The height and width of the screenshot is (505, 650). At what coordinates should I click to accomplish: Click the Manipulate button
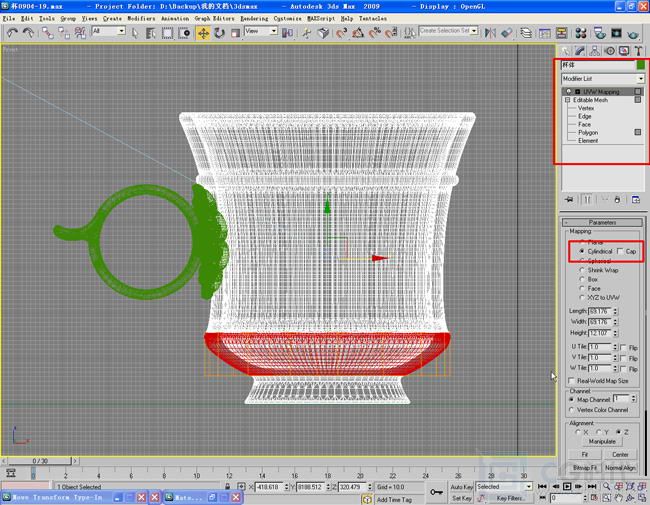(602, 442)
